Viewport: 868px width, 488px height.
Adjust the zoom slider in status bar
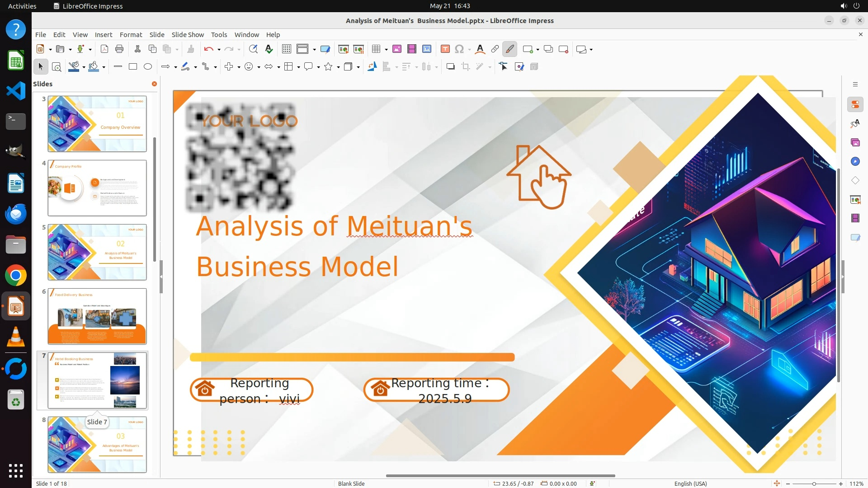tap(814, 484)
